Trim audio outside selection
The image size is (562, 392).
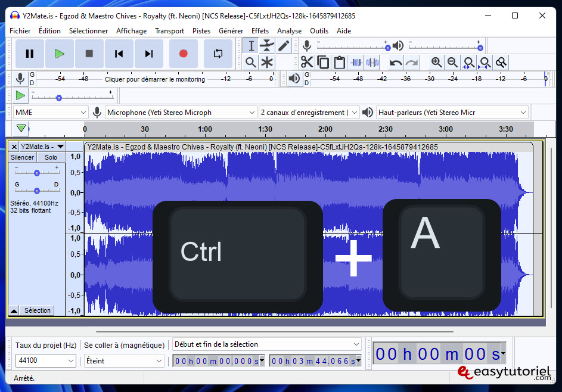[356, 63]
